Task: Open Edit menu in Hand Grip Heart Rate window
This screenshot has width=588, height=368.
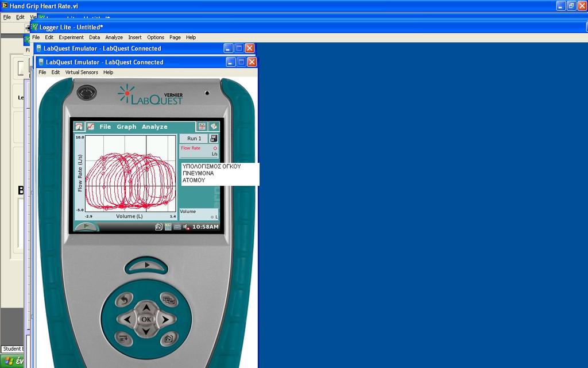Action: pos(20,17)
